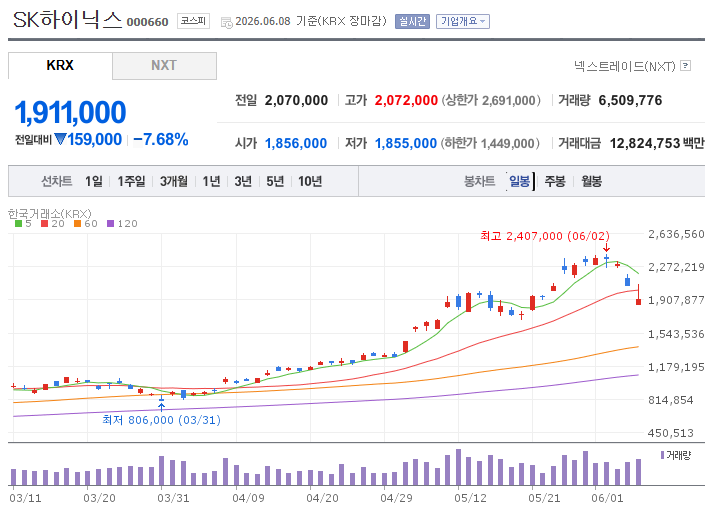Click the 최저 806,000 (03/31) chart label
Viewport: 705px width, 505px height.
(x=161, y=420)
